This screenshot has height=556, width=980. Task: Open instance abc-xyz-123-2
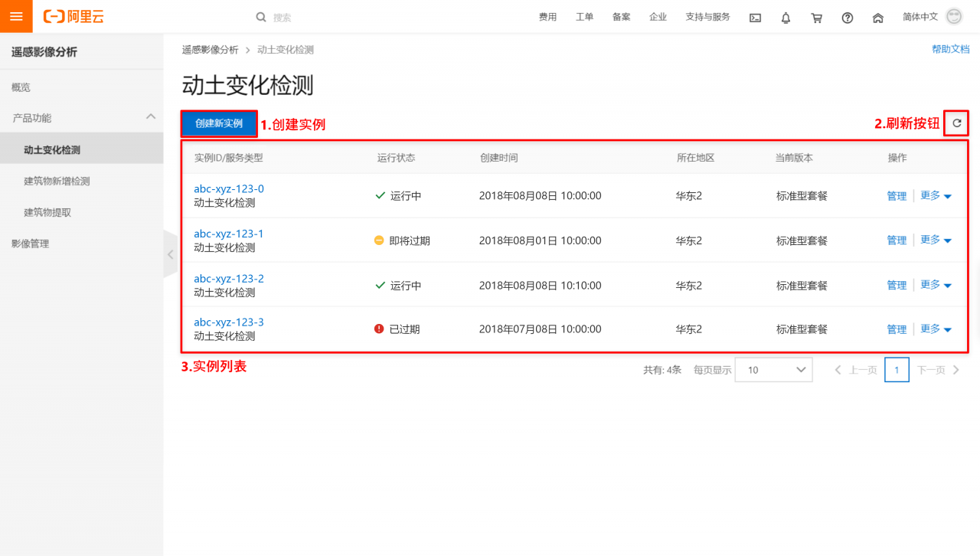click(x=229, y=279)
